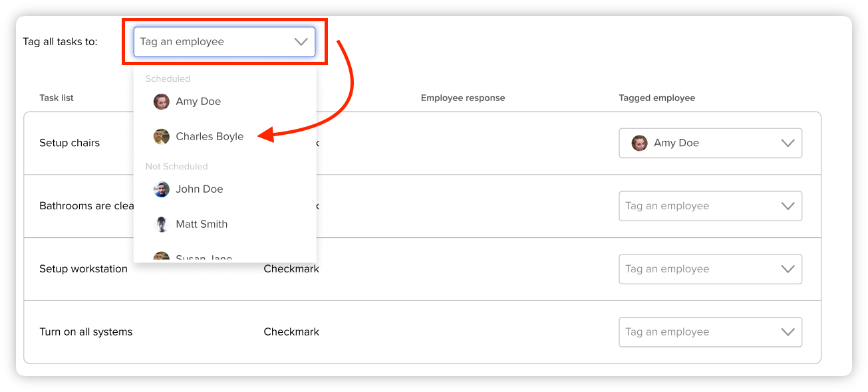Open tagged employee dropdown for Setup chairs
Viewport: 868px width, 392px height.
pyautogui.click(x=710, y=143)
